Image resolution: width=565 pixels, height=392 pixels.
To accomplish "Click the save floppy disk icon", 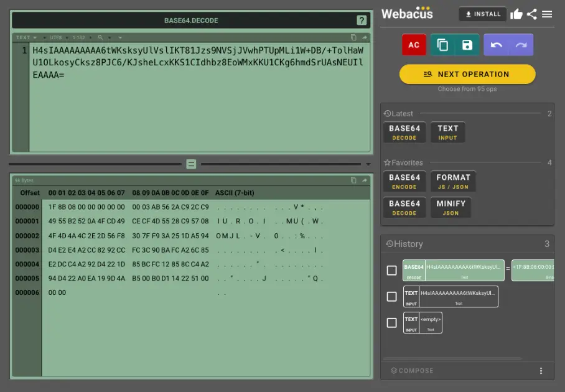I will coord(467,45).
